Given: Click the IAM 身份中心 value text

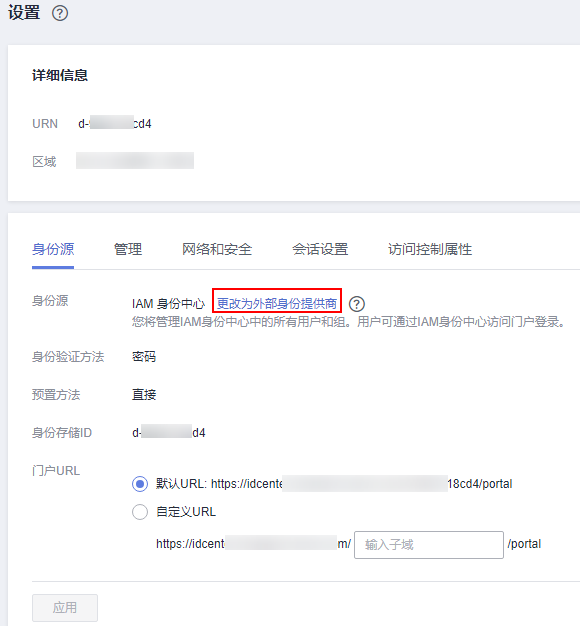Looking at the screenshot, I should click(168, 304).
